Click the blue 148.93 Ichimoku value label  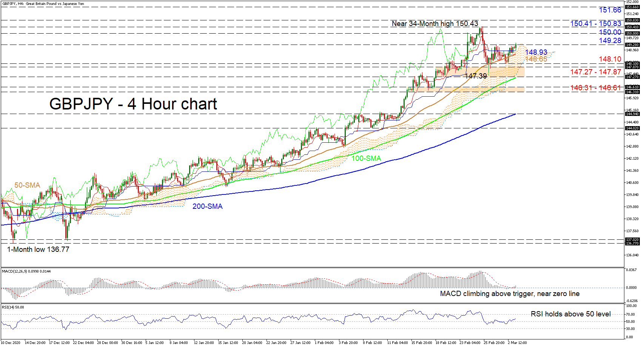click(x=536, y=52)
